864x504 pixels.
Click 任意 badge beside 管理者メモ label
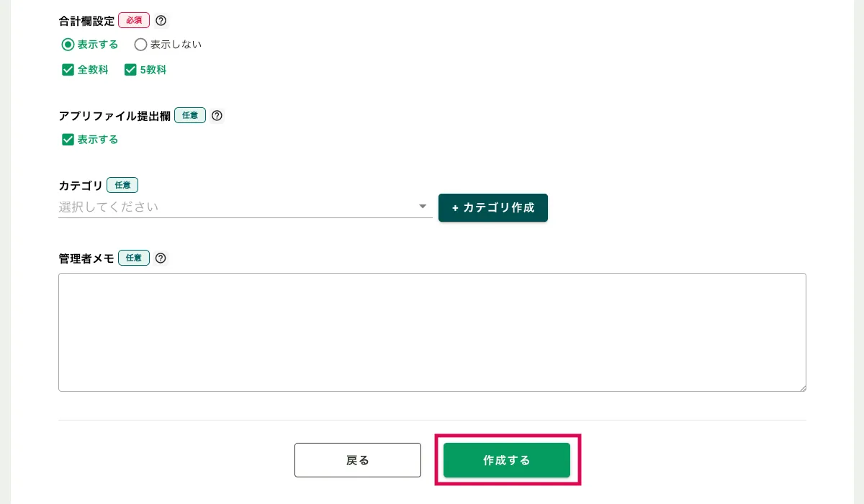(x=134, y=258)
